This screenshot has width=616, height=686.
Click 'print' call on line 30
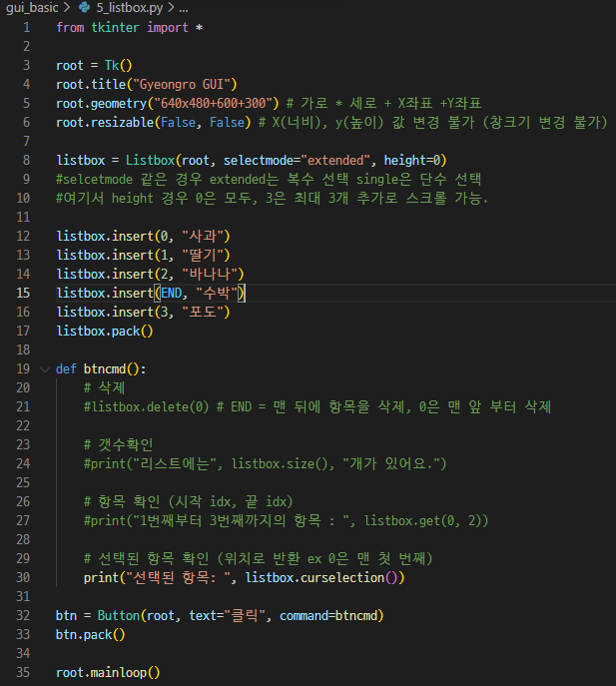[x=101, y=577]
